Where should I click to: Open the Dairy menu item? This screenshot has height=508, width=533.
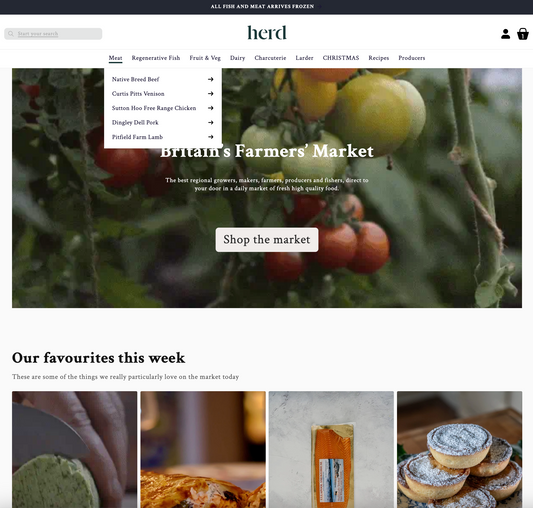pyautogui.click(x=237, y=58)
